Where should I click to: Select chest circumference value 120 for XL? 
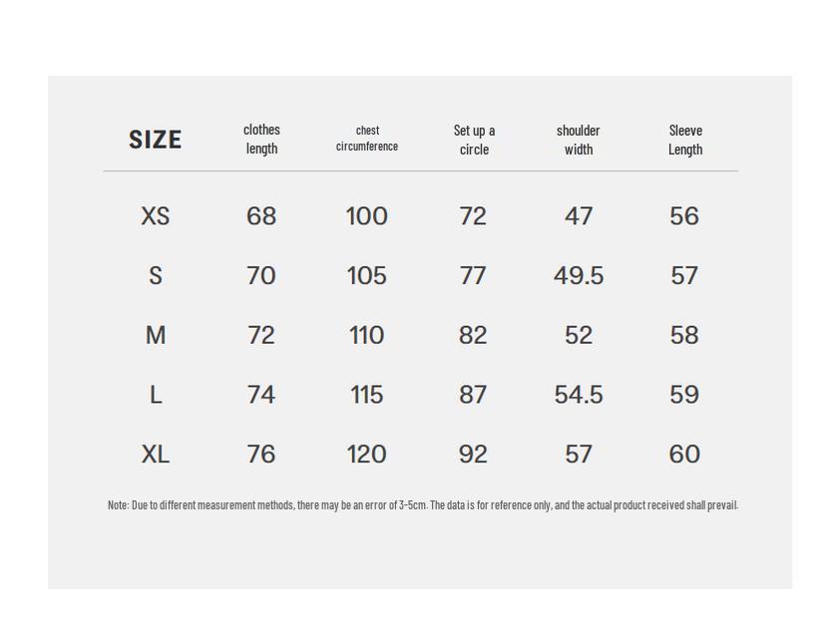(x=366, y=455)
